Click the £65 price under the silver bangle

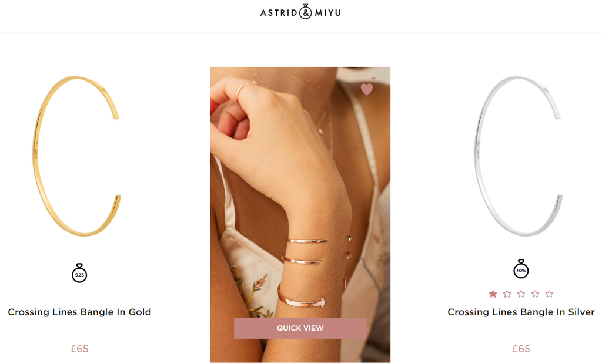[x=521, y=349]
